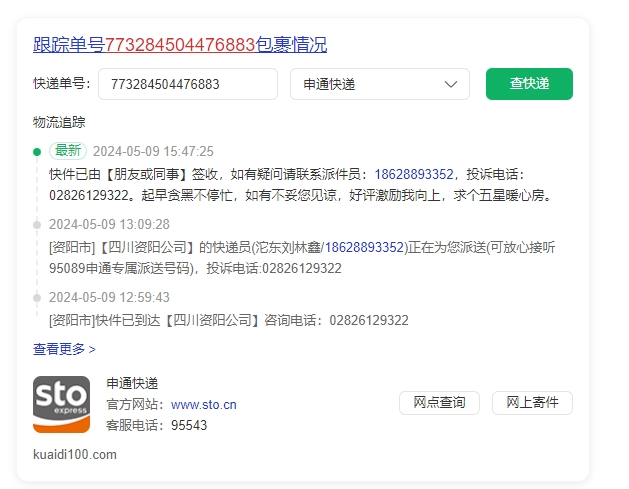The height and width of the screenshot is (489, 629).
Task: Click the 网上寄件 button
Action: [532, 402]
